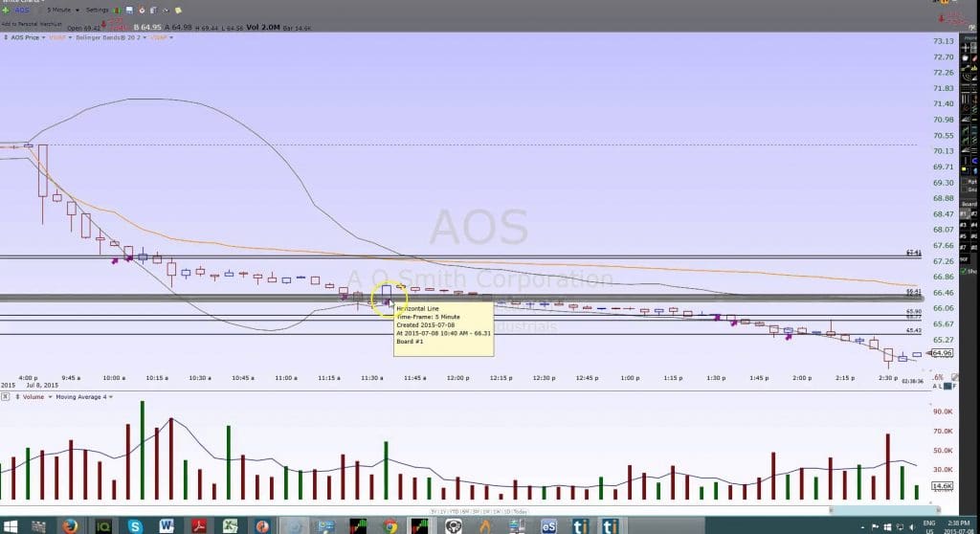The image size is (980, 534).
Task: Click the candlestick chart style icon
Action: (116, 10)
